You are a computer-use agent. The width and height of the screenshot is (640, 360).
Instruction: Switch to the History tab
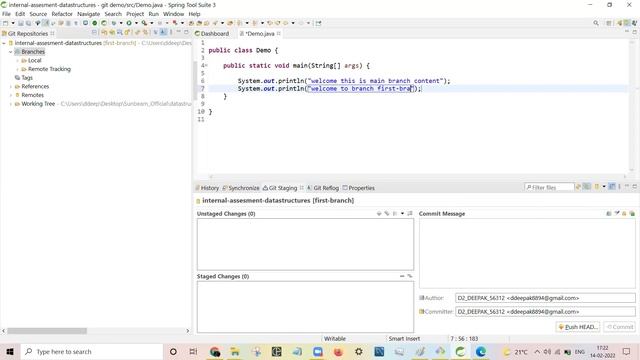pos(207,188)
